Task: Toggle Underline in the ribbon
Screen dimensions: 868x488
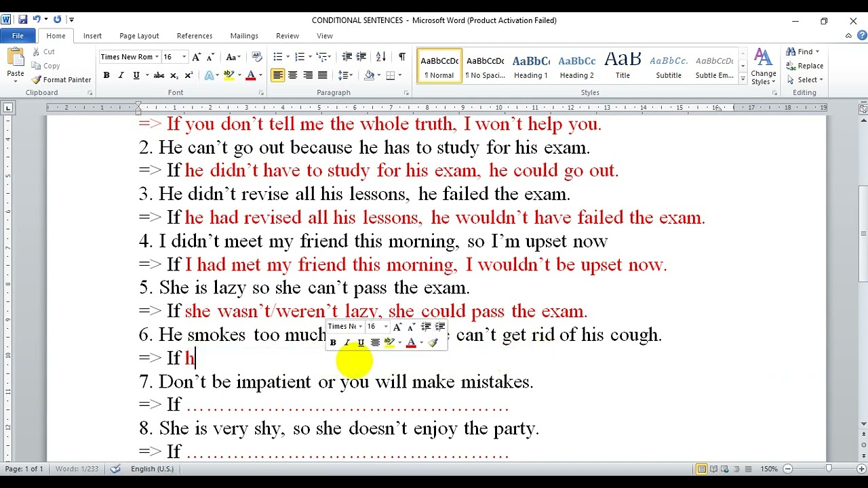Action: coord(136,75)
